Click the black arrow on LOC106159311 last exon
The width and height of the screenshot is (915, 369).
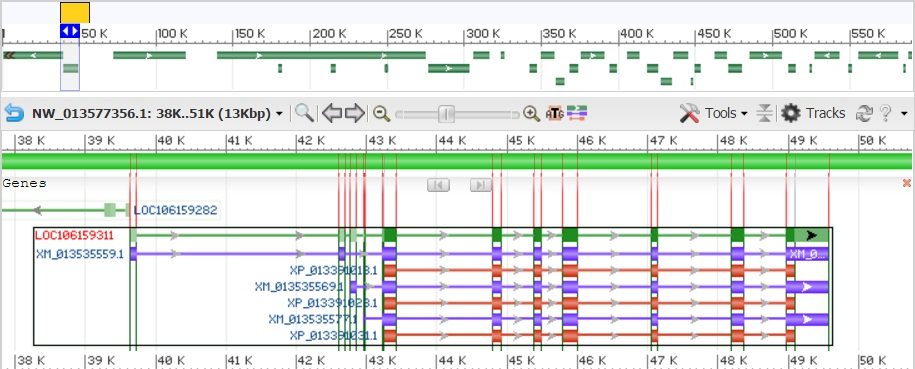(811, 235)
